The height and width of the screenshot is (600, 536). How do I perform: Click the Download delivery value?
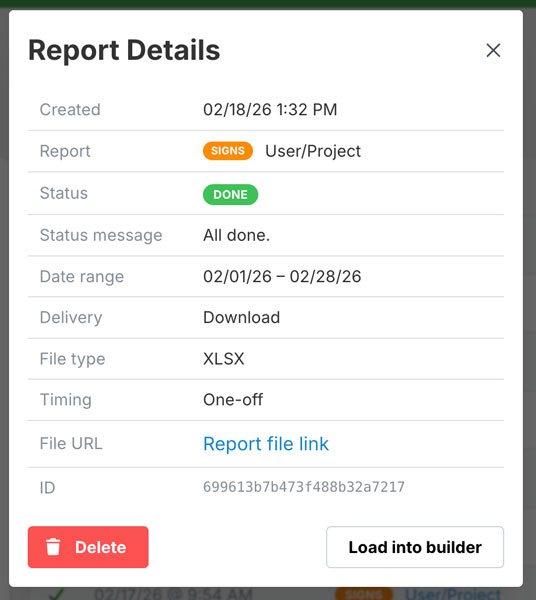tap(241, 318)
